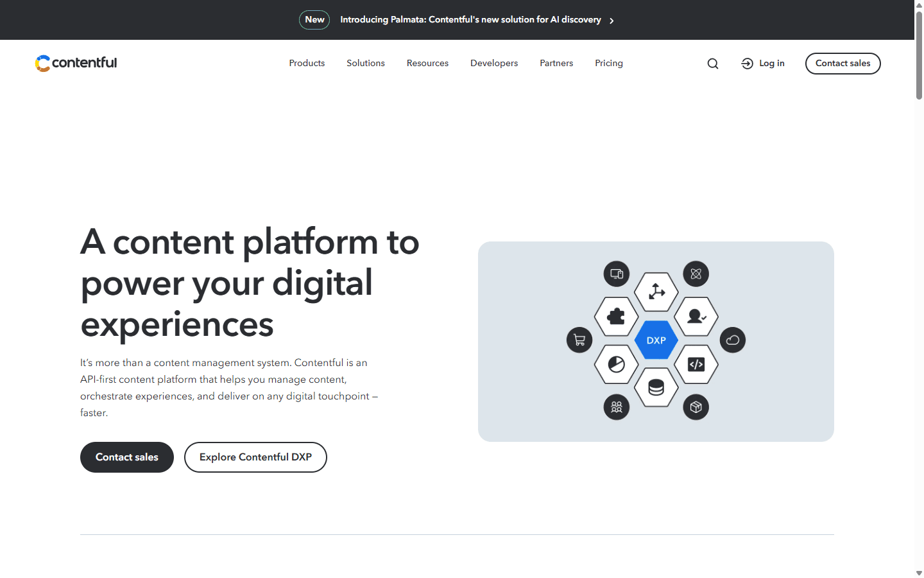This screenshot has height=578, width=924.
Task: Open the Developers menu
Action: click(x=494, y=63)
